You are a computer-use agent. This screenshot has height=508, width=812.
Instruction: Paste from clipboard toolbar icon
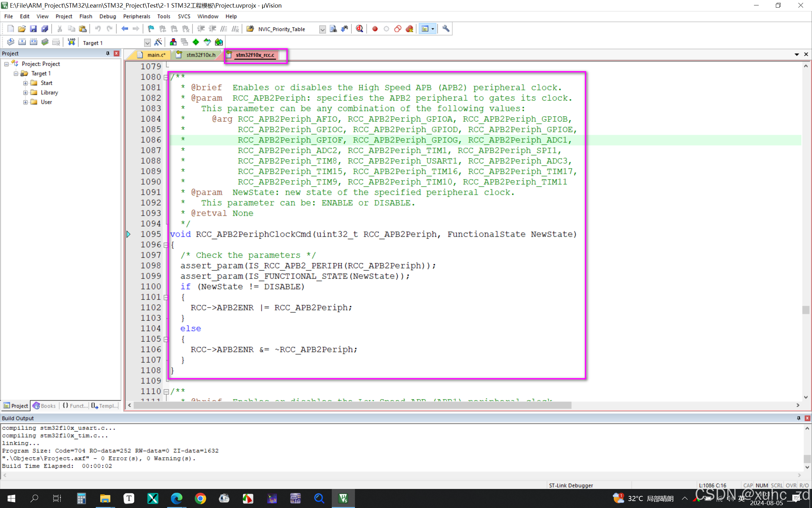click(x=82, y=29)
